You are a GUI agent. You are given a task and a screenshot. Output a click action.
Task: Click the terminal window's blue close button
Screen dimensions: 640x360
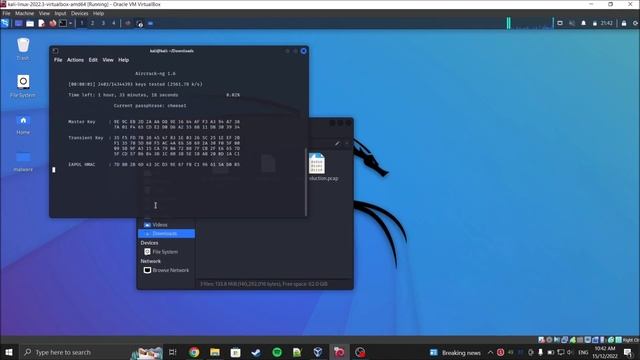pyautogui.click(x=304, y=51)
